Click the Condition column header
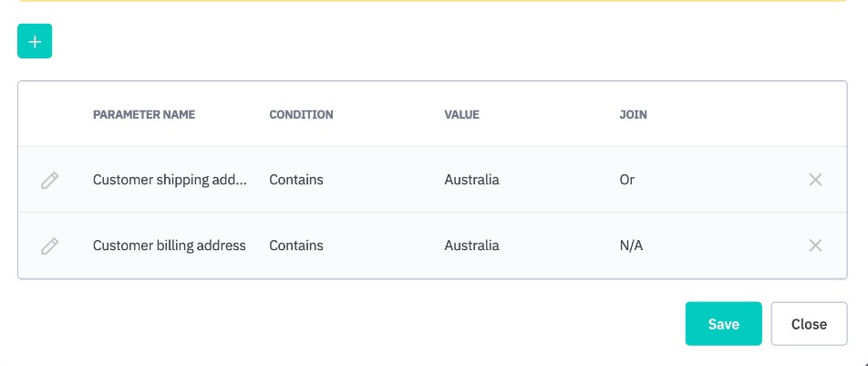This screenshot has height=366, width=868. click(301, 115)
